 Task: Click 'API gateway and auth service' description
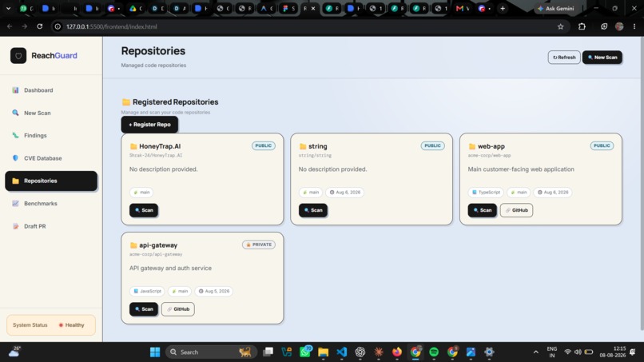coord(170,268)
